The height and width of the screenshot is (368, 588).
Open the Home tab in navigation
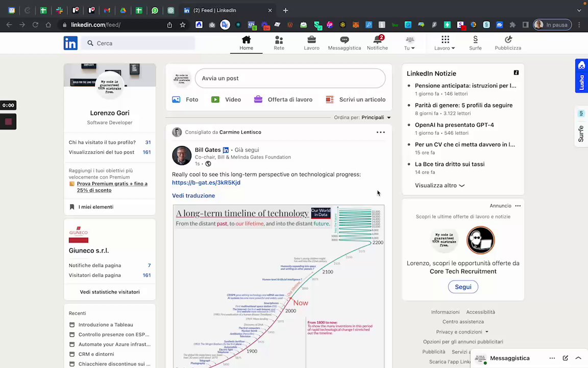click(x=247, y=43)
